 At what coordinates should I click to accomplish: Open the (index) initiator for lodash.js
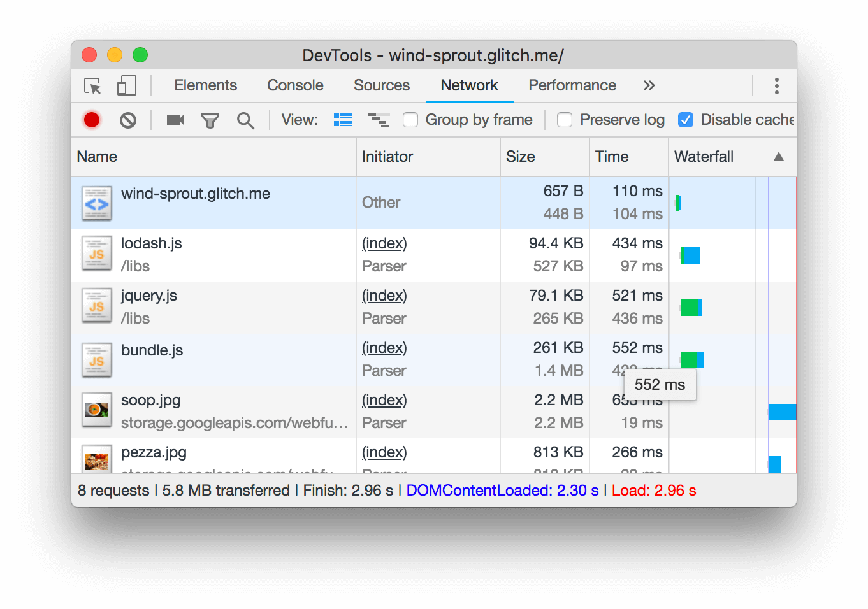tap(384, 243)
